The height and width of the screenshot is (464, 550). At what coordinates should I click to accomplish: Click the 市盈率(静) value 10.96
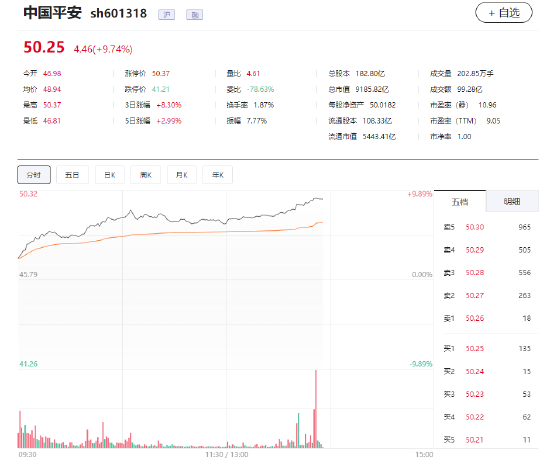tap(487, 105)
